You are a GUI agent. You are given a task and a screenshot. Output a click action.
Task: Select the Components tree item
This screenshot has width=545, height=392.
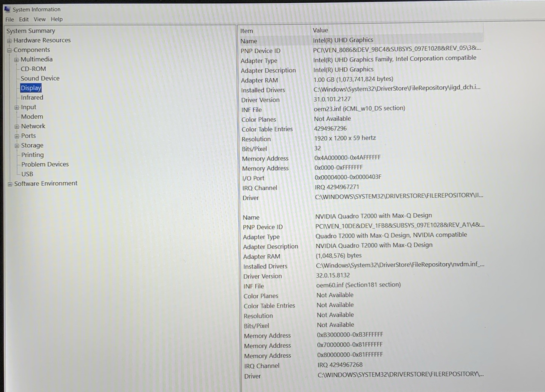tap(32, 50)
